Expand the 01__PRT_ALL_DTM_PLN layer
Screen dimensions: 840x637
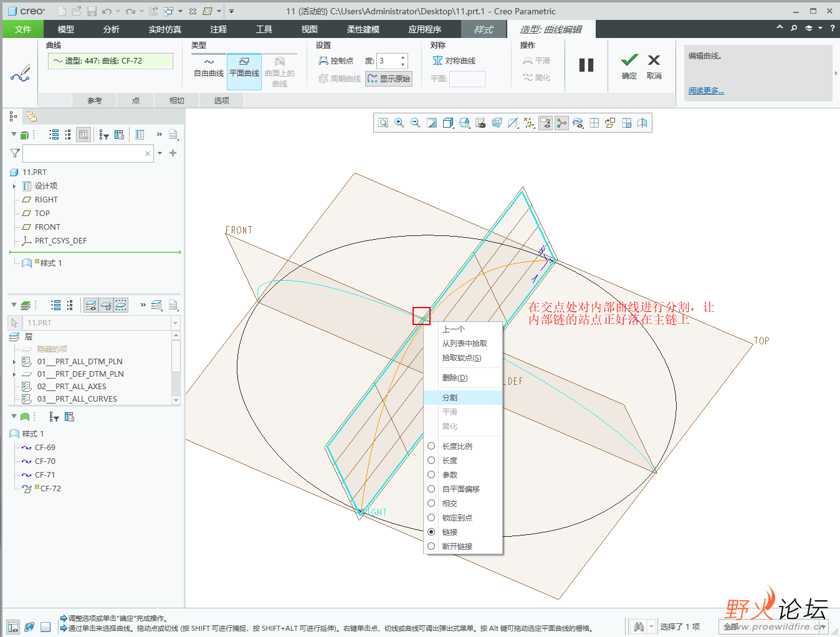tap(14, 362)
